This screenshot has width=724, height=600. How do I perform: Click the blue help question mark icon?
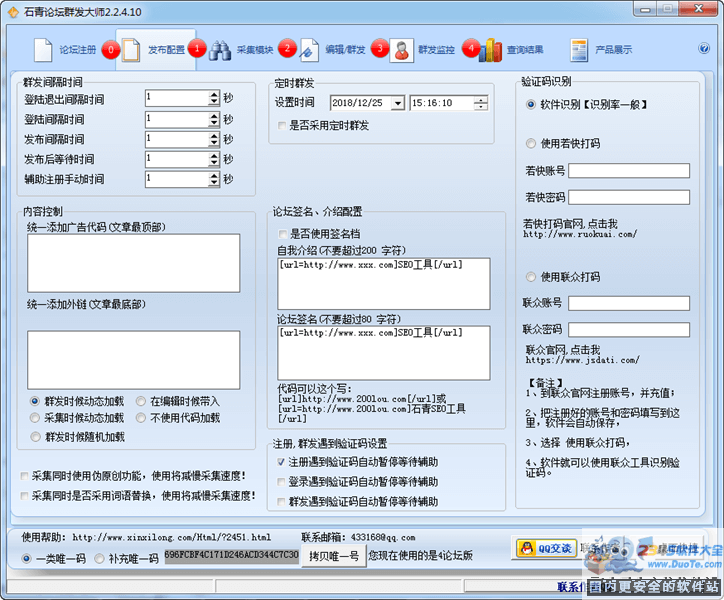[704, 47]
